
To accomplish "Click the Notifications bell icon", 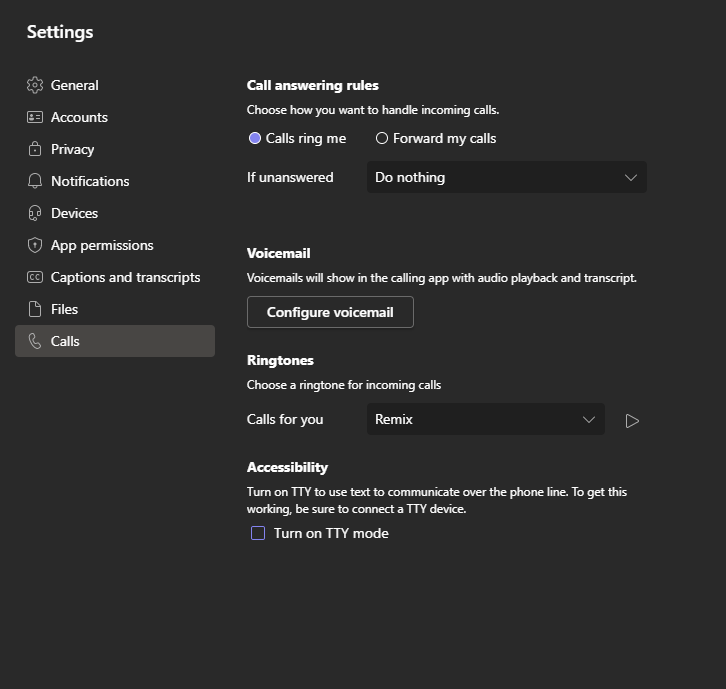I will coord(35,181).
